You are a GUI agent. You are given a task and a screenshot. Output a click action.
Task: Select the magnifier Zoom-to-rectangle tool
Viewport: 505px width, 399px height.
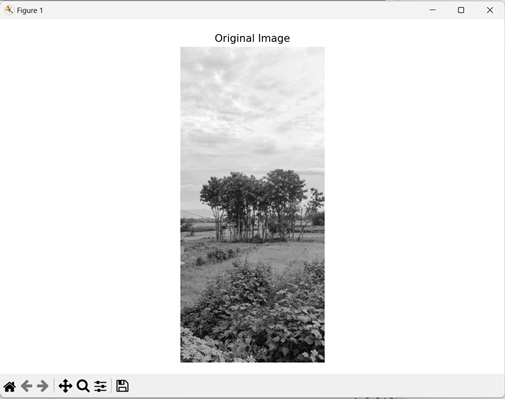pos(83,386)
